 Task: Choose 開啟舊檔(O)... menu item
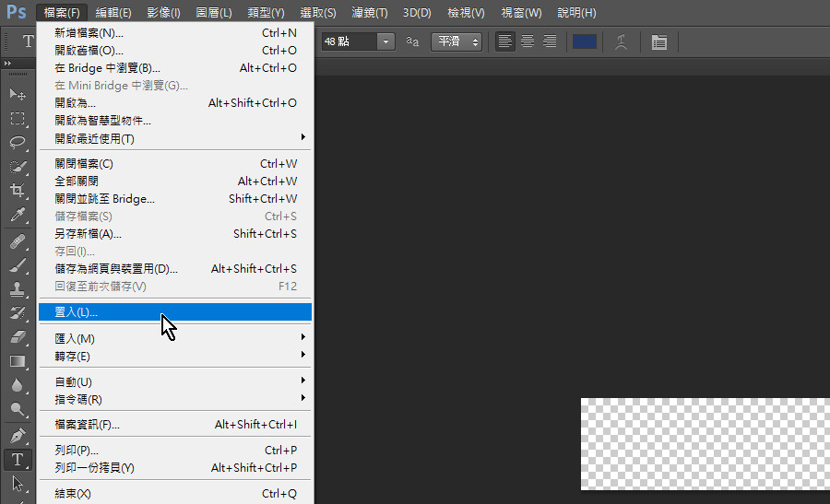pyautogui.click(x=175, y=51)
